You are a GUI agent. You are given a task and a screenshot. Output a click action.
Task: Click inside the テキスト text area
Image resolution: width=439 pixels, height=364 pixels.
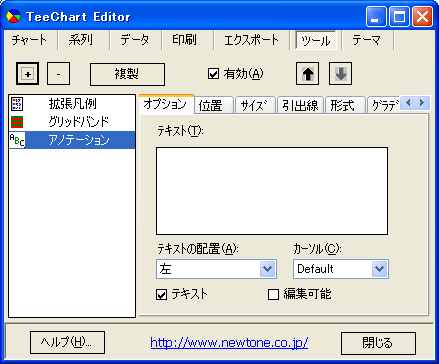click(x=272, y=191)
